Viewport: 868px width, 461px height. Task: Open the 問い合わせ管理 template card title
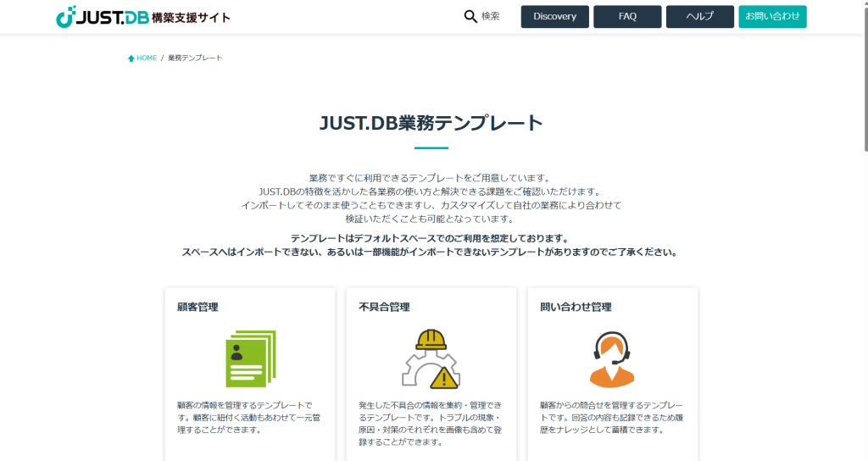click(576, 307)
